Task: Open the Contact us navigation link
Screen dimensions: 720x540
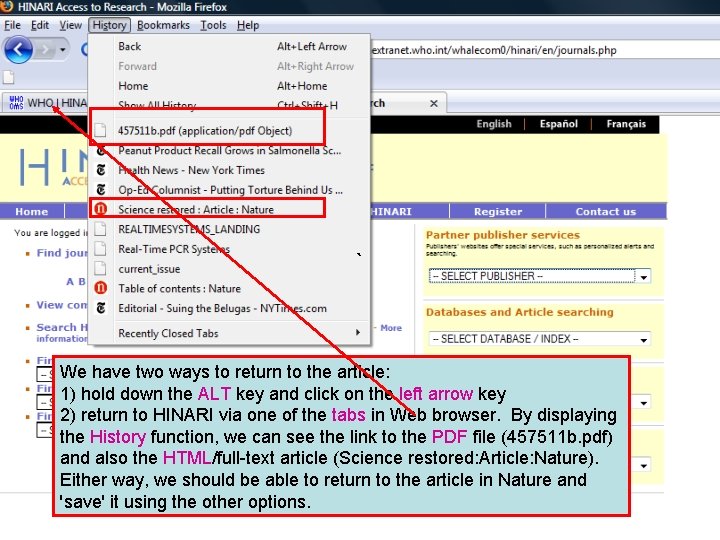Action: (x=606, y=212)
